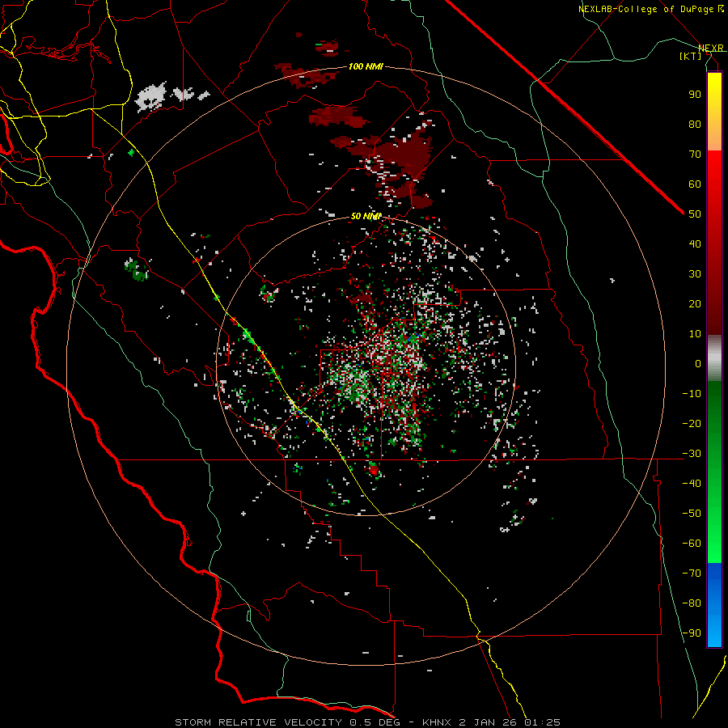Click the -40 label on the velocity legend

click(692, 484)
